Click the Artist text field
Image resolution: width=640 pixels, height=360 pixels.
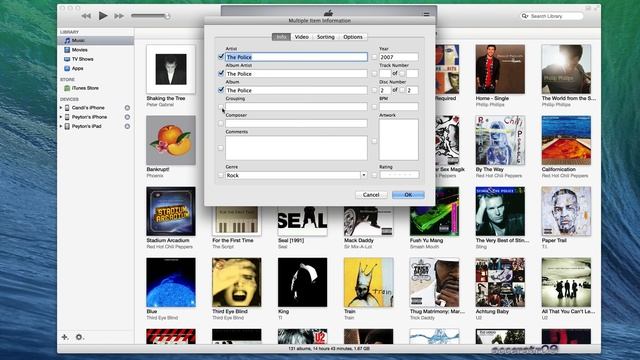[296, 57]
